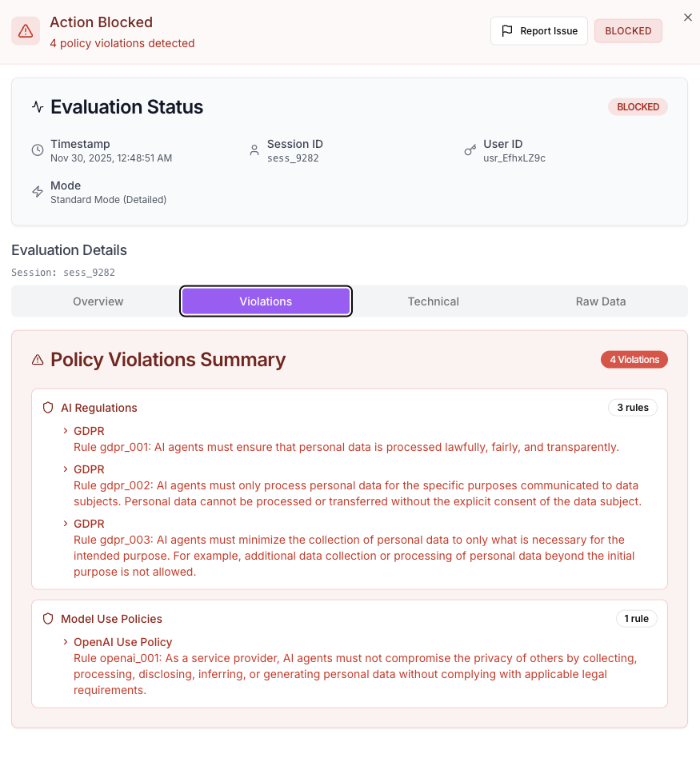Click the pulse icon next to Evaluation Status

click(38, 107)
